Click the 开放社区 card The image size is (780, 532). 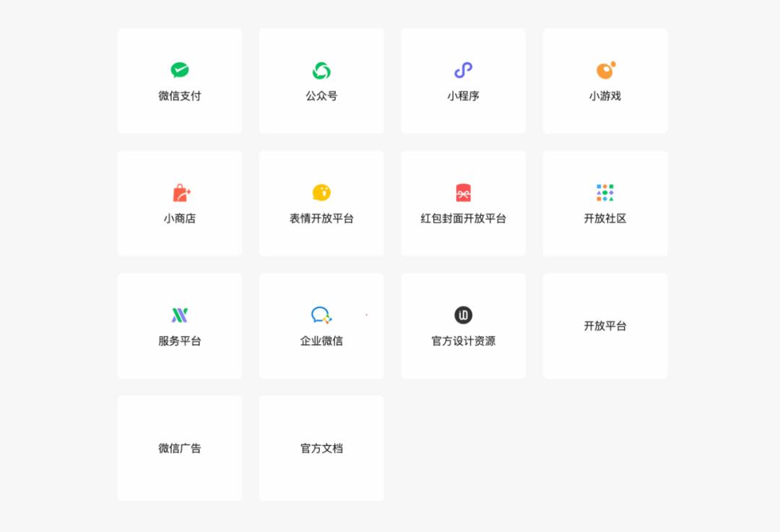604,203
